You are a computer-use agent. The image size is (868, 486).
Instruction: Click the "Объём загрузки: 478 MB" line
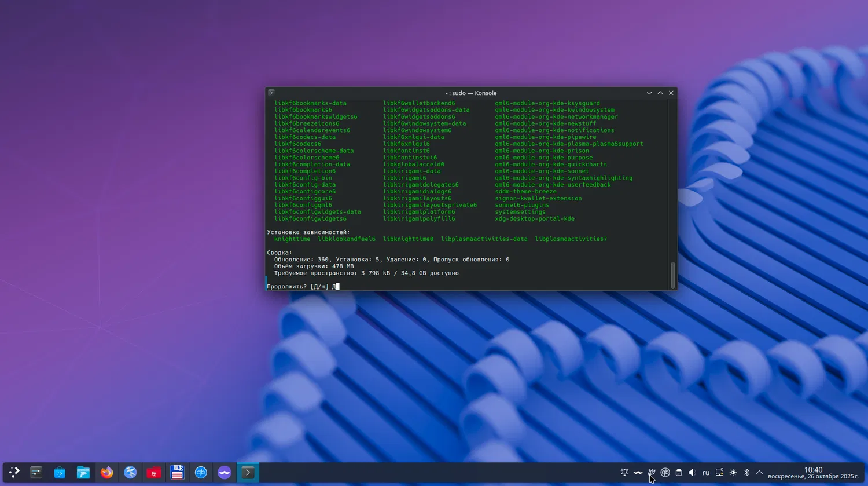click(x=314, y=266)
